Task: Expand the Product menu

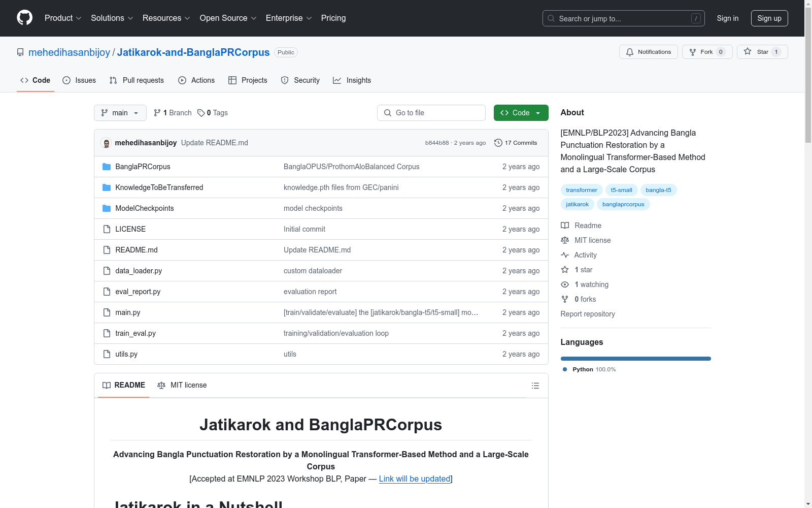Action: point(63,18)
